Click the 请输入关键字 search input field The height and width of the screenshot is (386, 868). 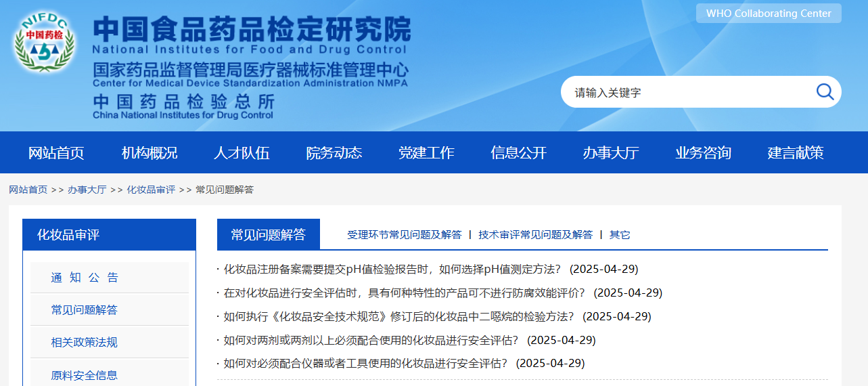[683, 92]
